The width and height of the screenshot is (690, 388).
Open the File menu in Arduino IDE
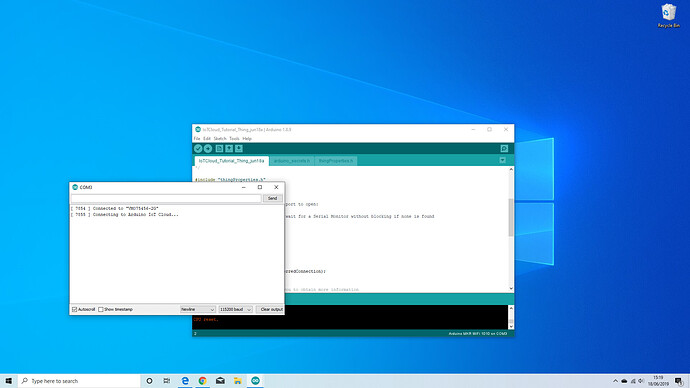point(197,139)
